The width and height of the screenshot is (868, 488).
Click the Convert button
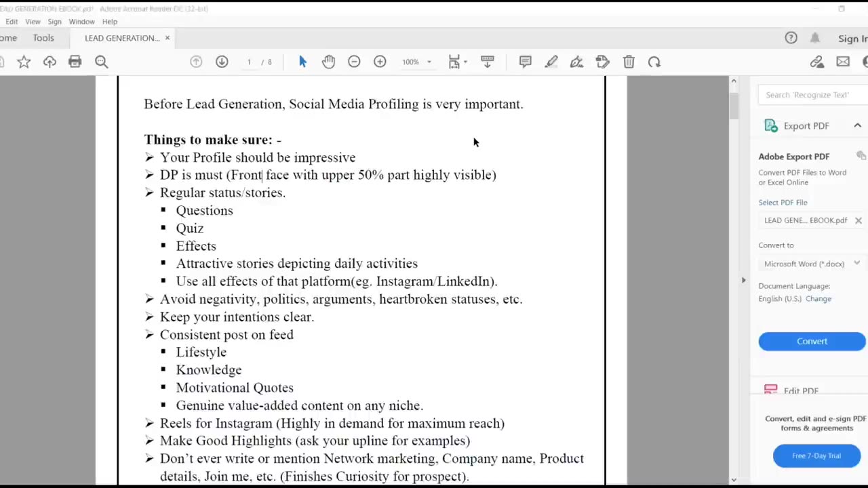(812, 342)
